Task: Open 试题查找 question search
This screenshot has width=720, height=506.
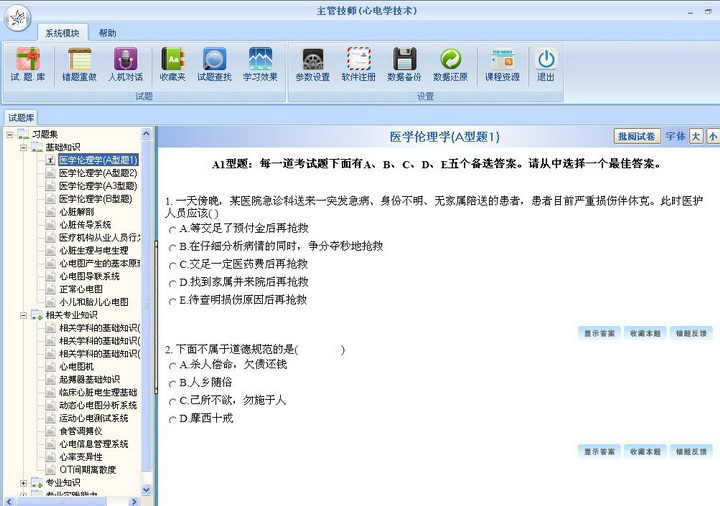Action: click(214, 64)
